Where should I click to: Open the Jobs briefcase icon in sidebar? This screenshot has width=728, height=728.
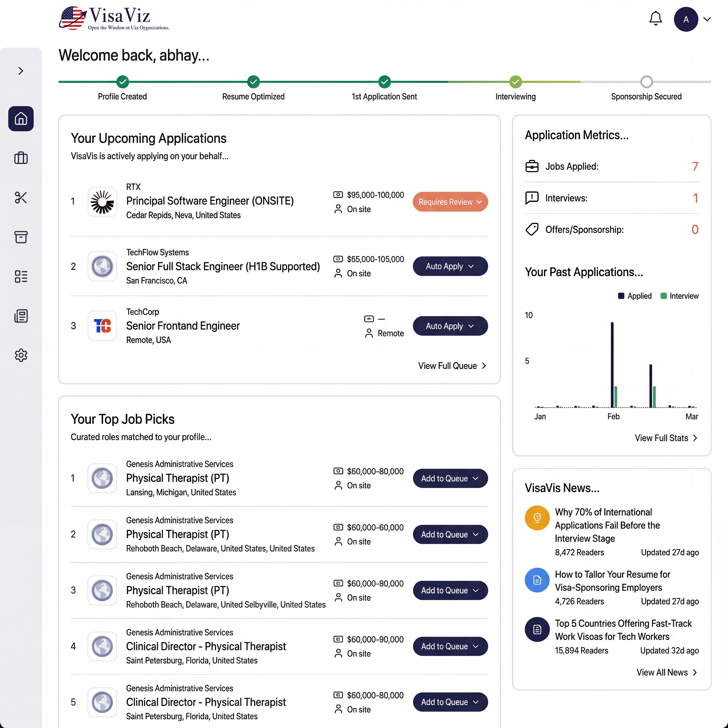[x=21, y=158]
